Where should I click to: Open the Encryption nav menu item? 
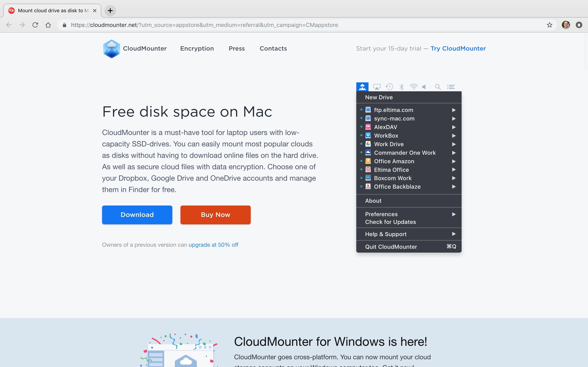[x=197, y=49]
